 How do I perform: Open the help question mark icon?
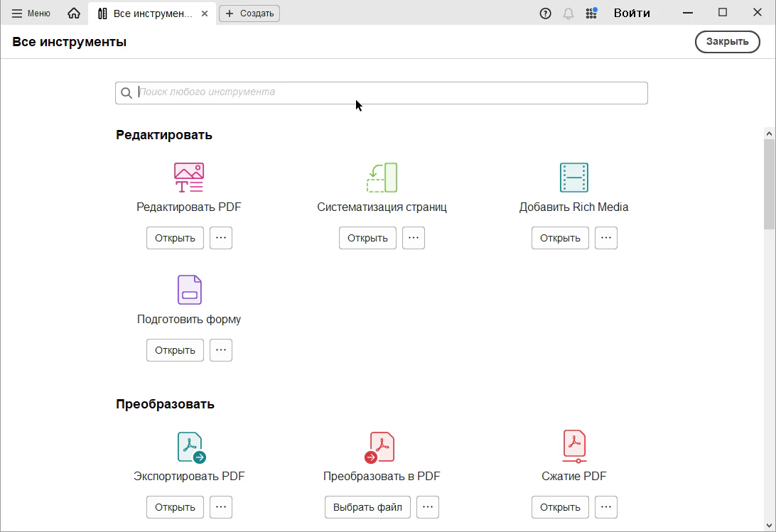[x=545, y=13]
